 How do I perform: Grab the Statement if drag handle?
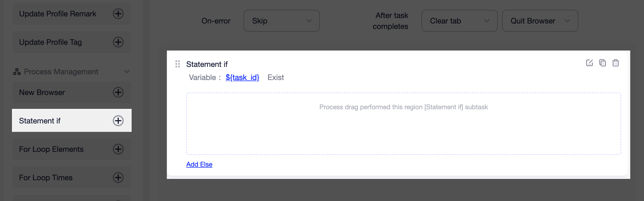tap(178, 64)
